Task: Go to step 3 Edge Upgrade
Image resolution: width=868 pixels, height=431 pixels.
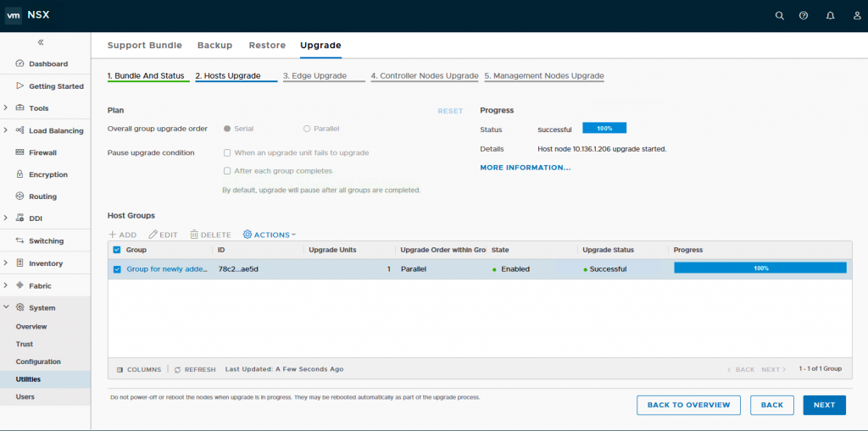Action: click(315, 76)
